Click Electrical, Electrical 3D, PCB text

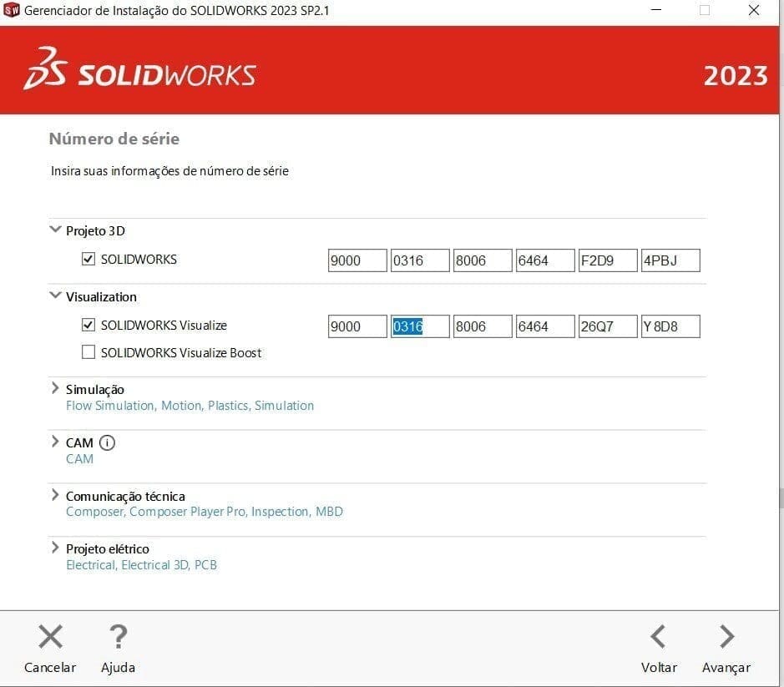click(141, 565)
